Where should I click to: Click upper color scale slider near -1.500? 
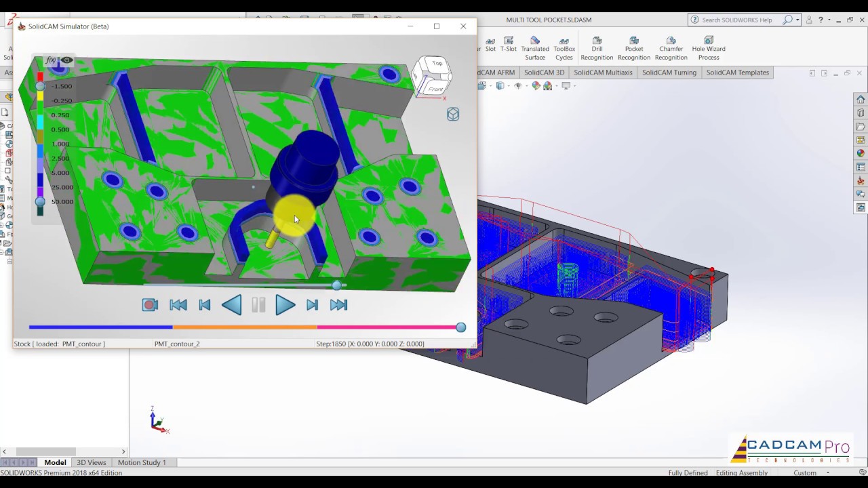coord(40,86)
